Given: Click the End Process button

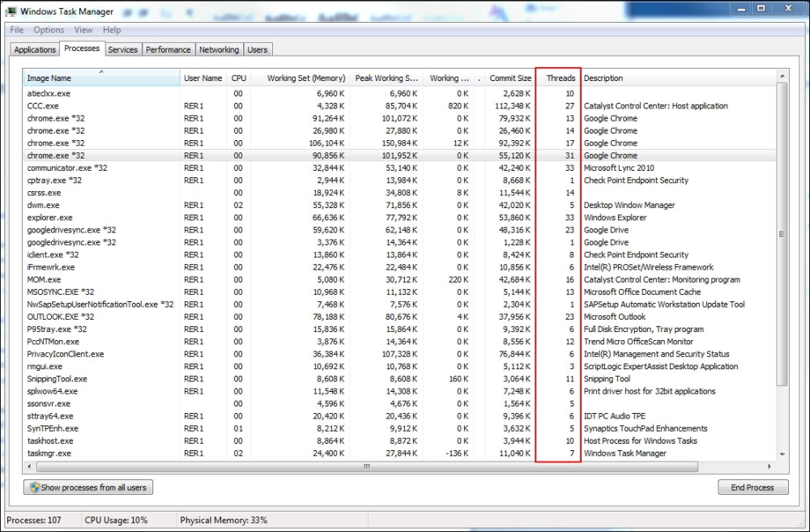Looking at the screenshot, I should tap(752, 487).
